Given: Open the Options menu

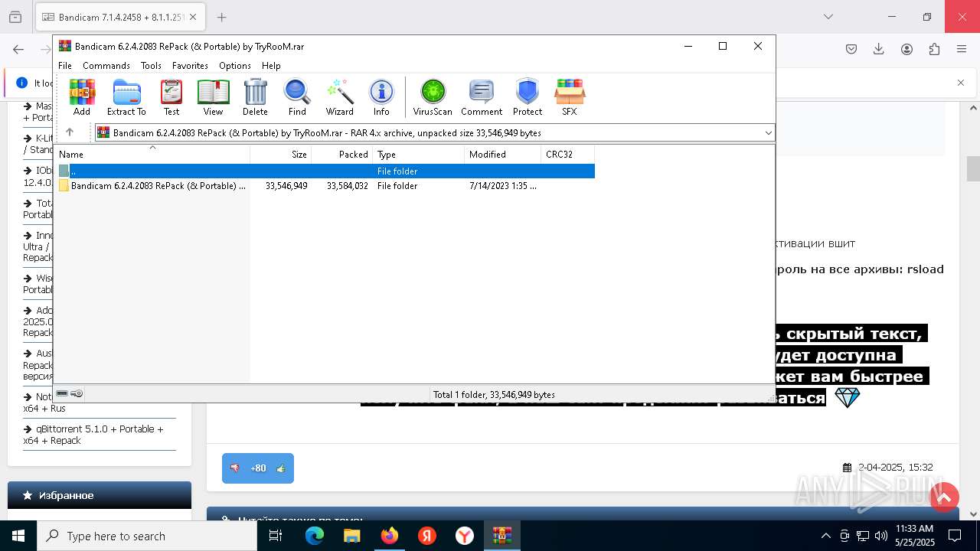Looking at the screenshot, I should point(235,66).
